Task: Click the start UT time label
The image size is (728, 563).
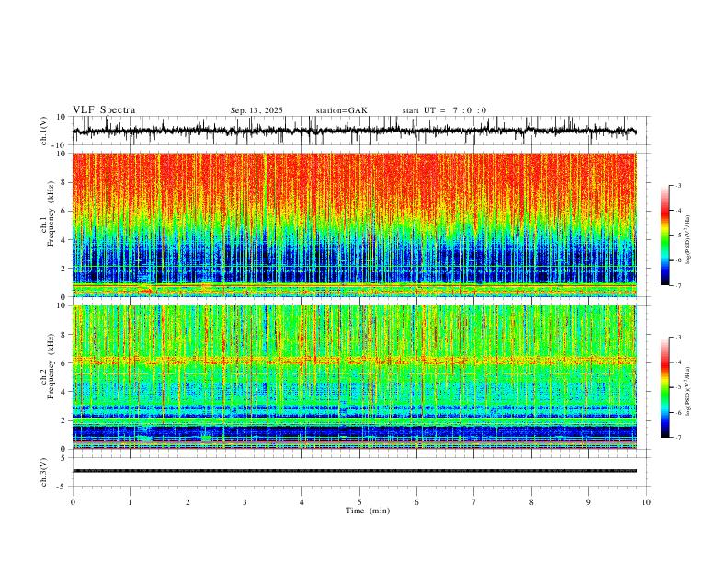Action: coord(444,110)
